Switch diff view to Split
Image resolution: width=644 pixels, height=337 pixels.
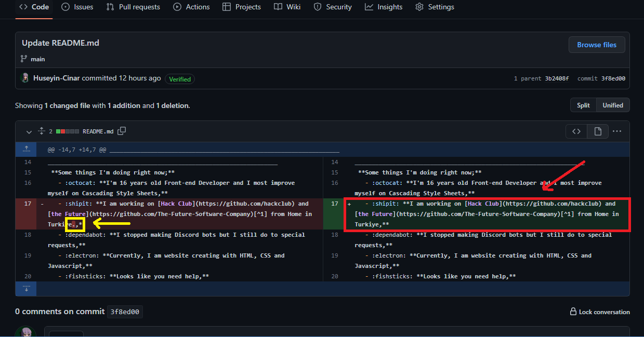(x=583, y=105)
